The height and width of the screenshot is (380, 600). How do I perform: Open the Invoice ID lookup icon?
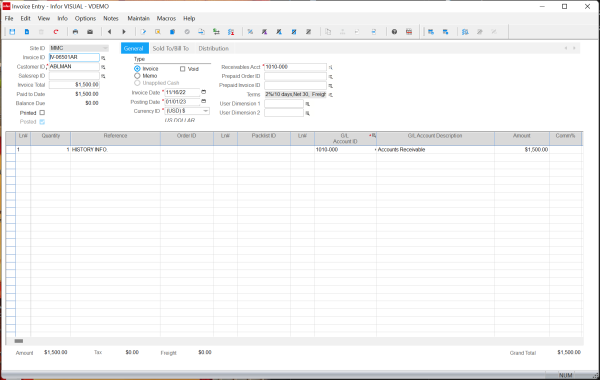click(x=103, y=58)
